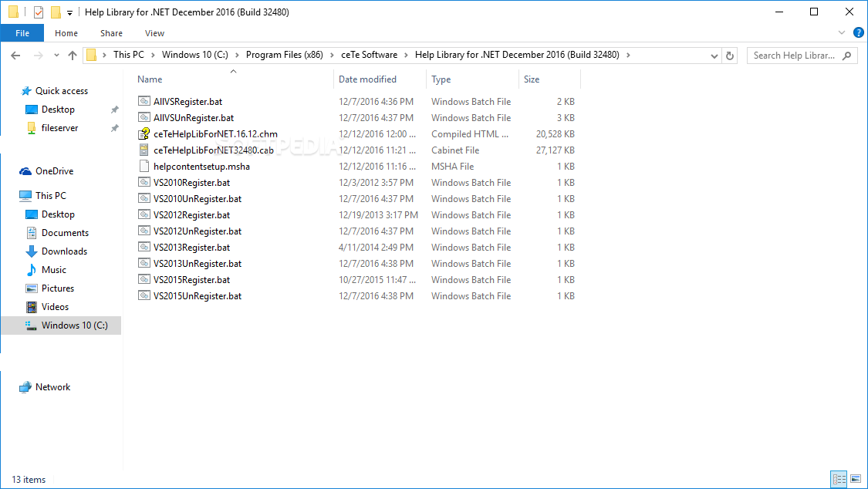This screenshot has height=489, width=868.
Task: Click the Pictures folder icon in sidebar
Action: (x=32, y=288)
